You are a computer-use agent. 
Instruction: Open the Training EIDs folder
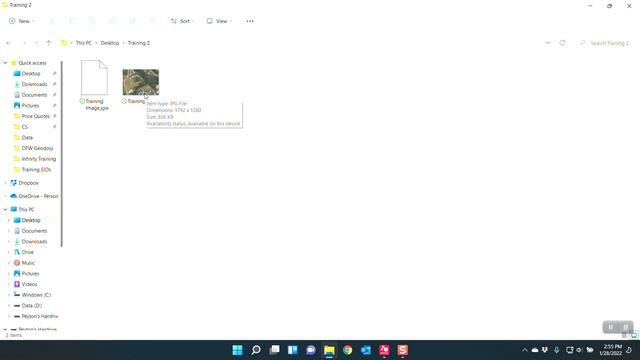(x=36, y=169)
